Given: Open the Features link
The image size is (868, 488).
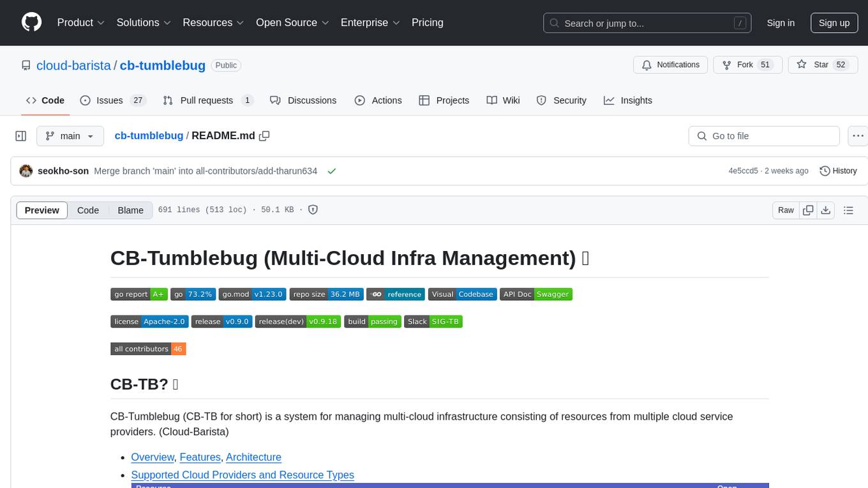Looking at the screenshot, I should (200, 457).
